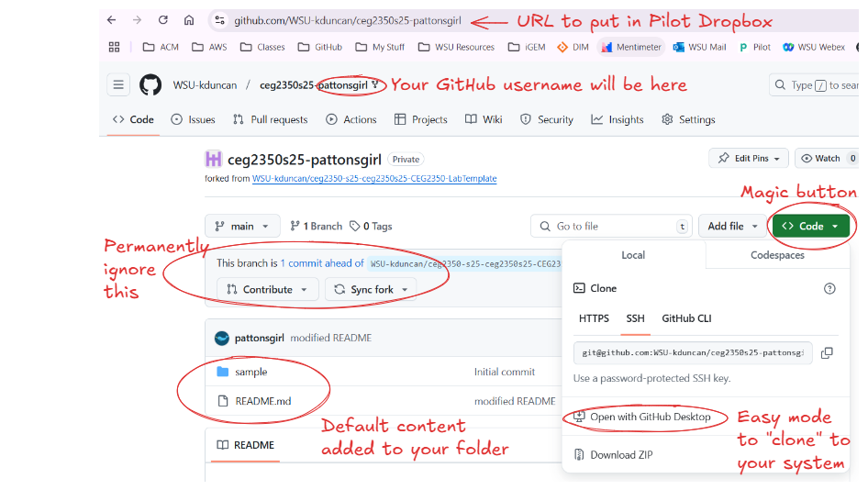868x490 pixels.
Task: Open the Sync fork dropdown
Action: 371,290
